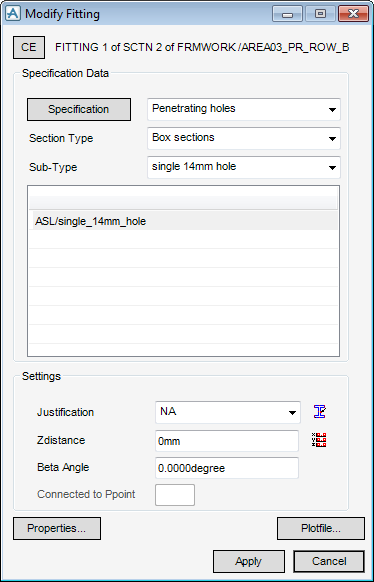Open the Properties... dialog
This screenshot has width=374, height=582.
pyautogui.click(x=57, y=529)
